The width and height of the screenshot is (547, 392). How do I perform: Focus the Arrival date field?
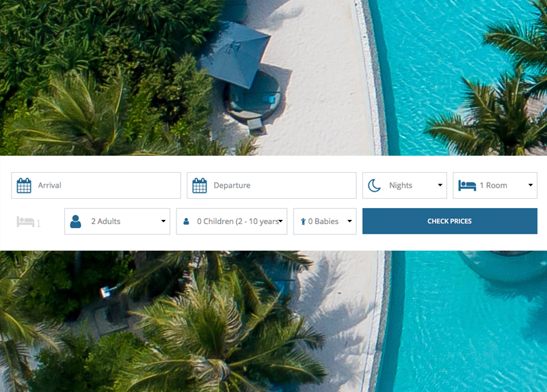(103, 186)
